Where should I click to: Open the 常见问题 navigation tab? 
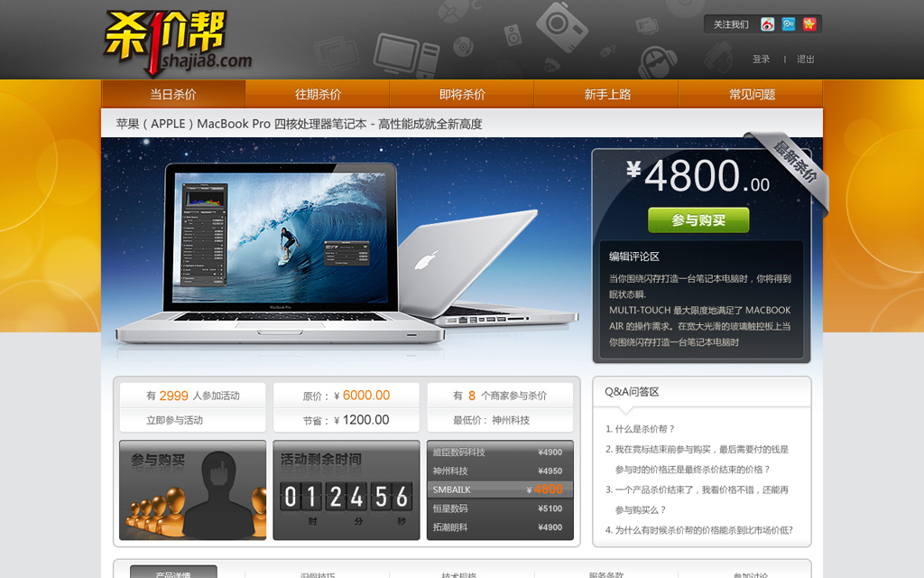pos(752,94)
